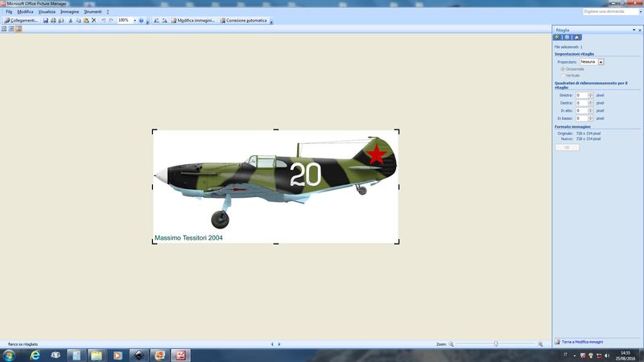Click the Save floppy disk icon
Image resolution: width=644 pixels, height=362 pixels.
46,20
